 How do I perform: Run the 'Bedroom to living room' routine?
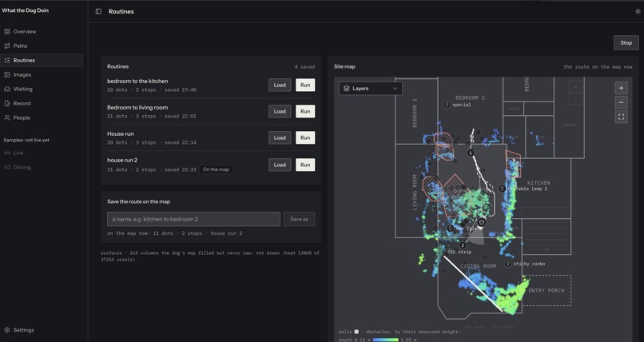coord(305,111)
